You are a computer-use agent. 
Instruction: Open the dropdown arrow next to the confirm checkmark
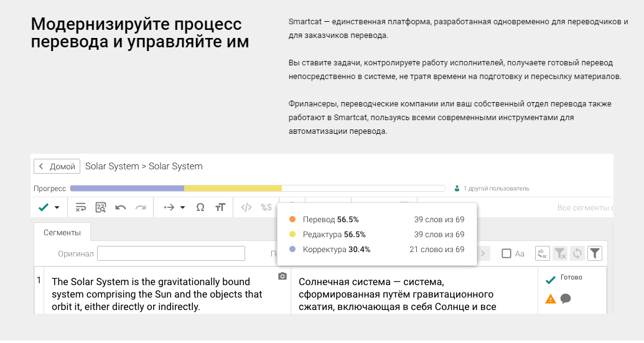(57, 207)
